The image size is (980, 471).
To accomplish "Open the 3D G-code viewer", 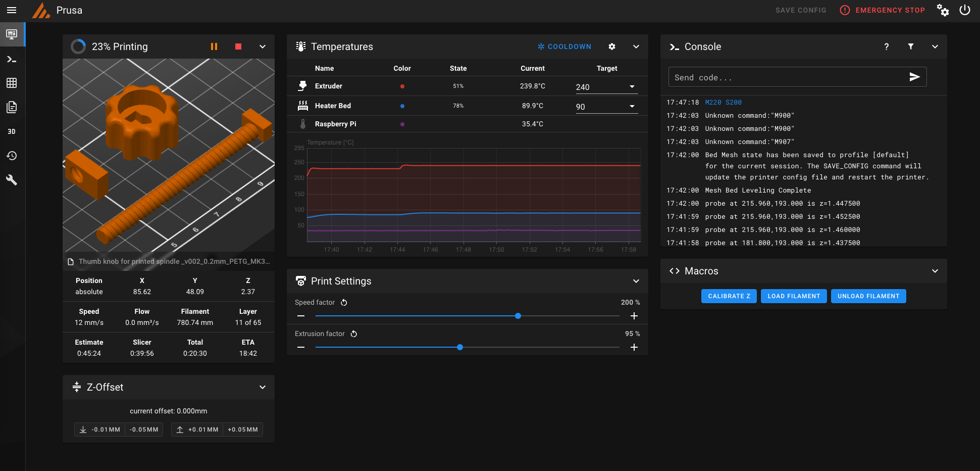I will 12,131.
